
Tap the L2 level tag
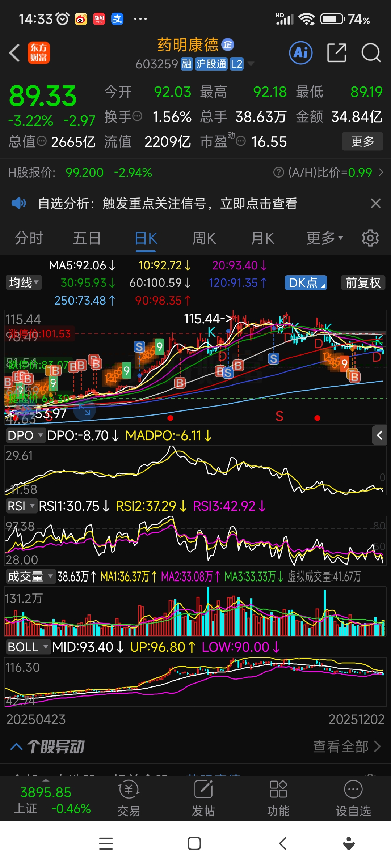pos(236,64)
